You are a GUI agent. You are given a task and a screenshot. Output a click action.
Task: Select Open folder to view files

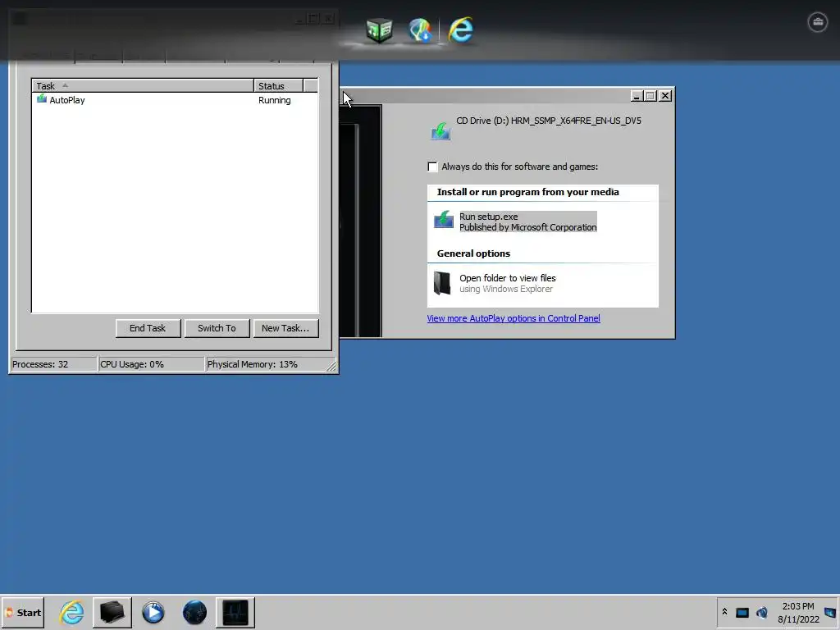(x=507, y=283)
